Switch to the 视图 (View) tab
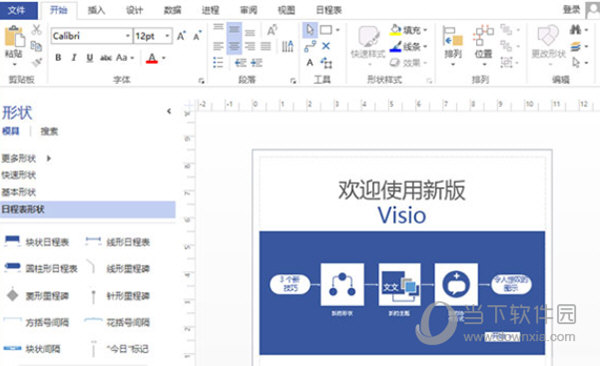The image size is (600, 366). click(286, 10)
